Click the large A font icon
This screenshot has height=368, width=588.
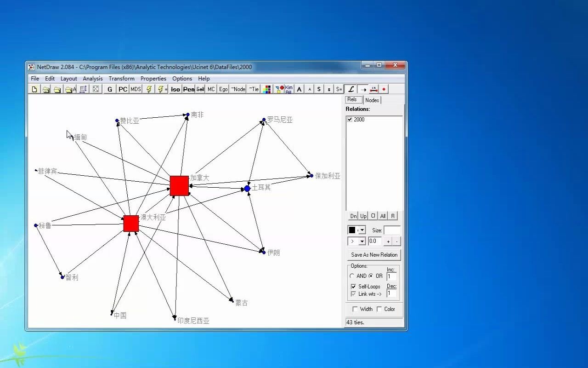(x=300, y=89)
